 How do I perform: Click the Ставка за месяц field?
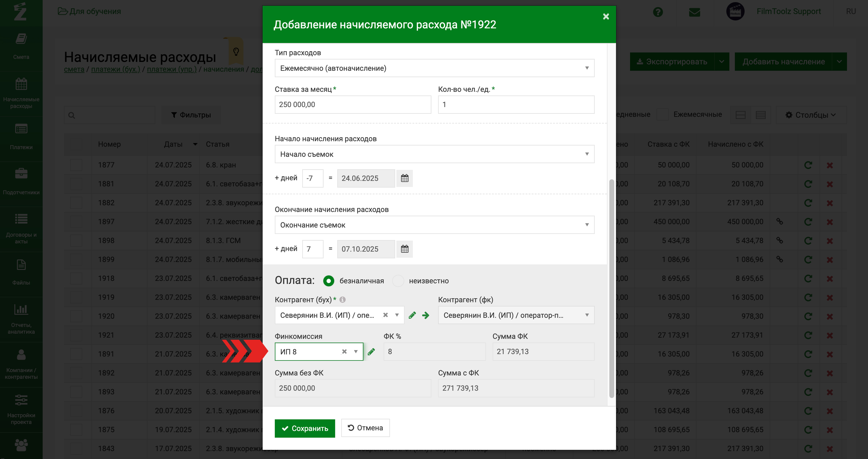(353, 105)
